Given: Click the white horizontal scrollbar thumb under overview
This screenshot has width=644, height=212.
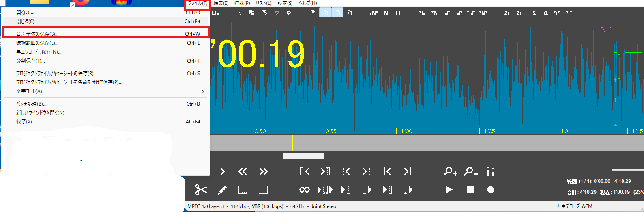Looking at the screenshot, I should point(303,156).
